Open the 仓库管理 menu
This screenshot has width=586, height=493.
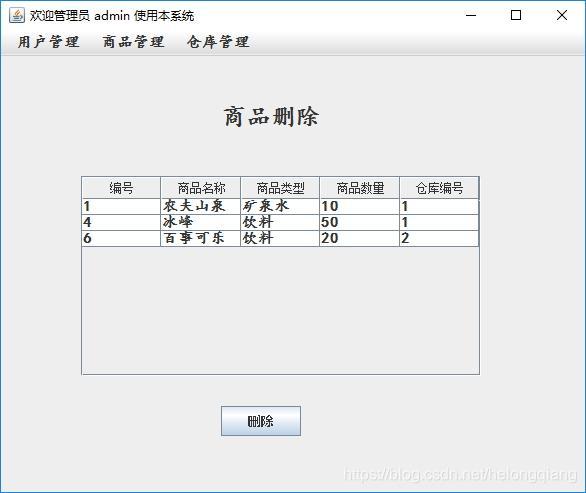coord(218,41)
